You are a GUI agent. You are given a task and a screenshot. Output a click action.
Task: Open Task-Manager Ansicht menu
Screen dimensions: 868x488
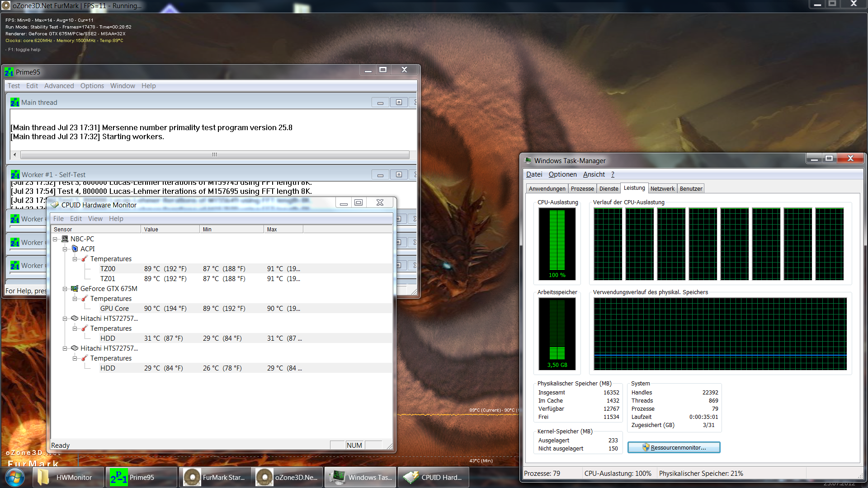point(594,174)
